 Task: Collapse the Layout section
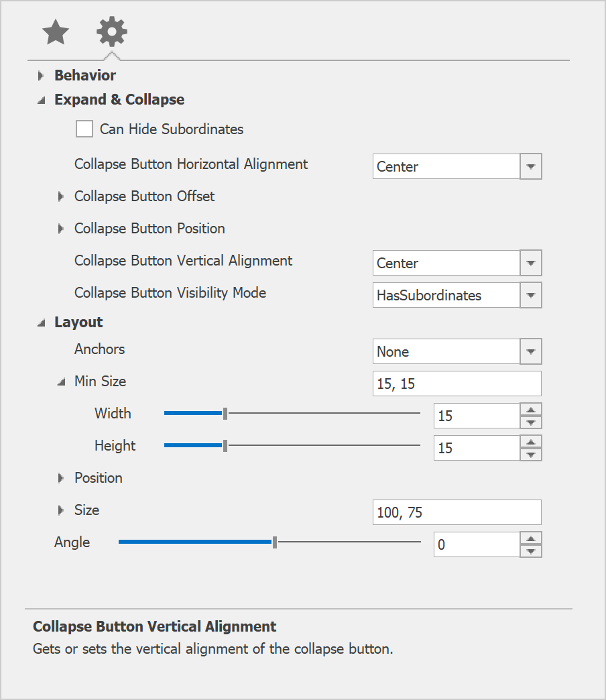pyautogui.click(x=41, y=323)
